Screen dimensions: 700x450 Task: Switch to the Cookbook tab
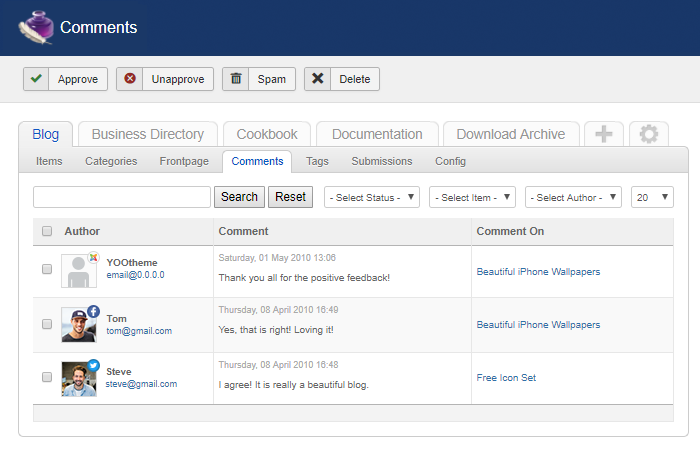[x=267, y=134]
